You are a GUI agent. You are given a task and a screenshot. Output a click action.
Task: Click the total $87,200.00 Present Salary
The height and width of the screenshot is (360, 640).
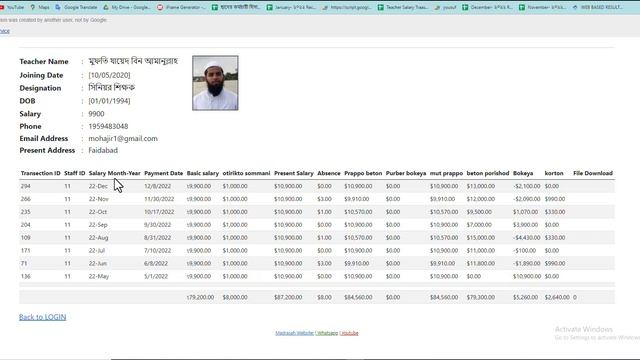288,297
